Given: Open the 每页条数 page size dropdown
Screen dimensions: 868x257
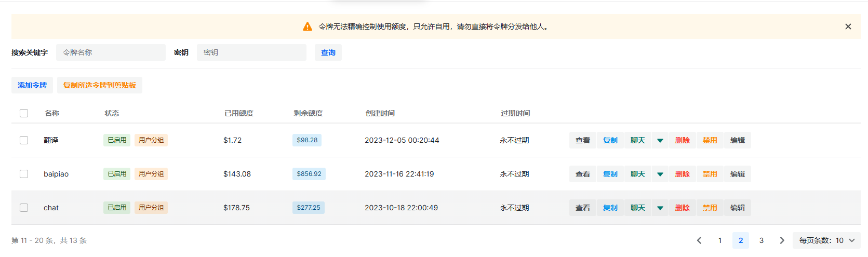Looking at the screenshot, I should click(x=826, y=240).
